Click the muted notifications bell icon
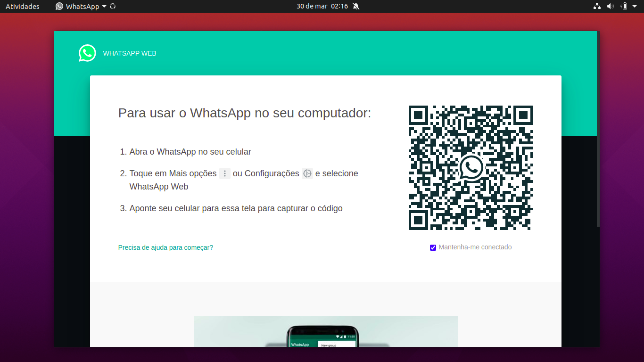The height and width of the screenshot is (362, 644). tap(356, 6)
